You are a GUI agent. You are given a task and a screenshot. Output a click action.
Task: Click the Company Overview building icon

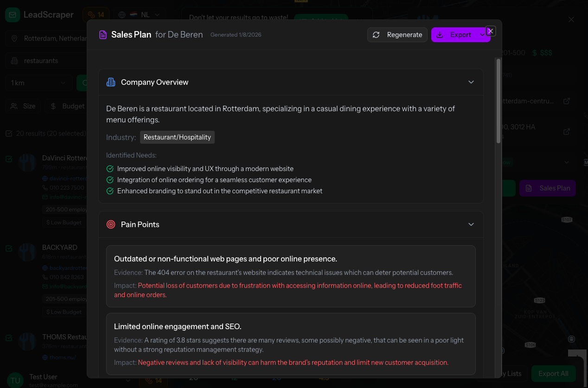pyautogui.click(x=111, y=82)
